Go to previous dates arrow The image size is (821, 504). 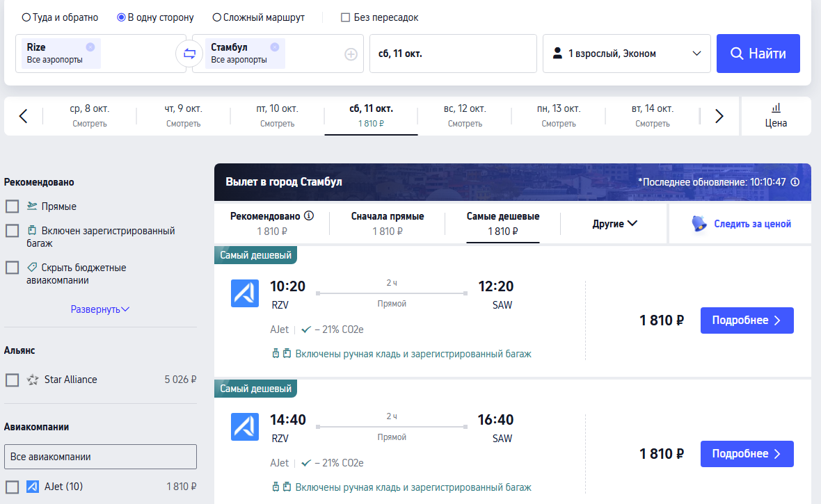tap(23, 115)
